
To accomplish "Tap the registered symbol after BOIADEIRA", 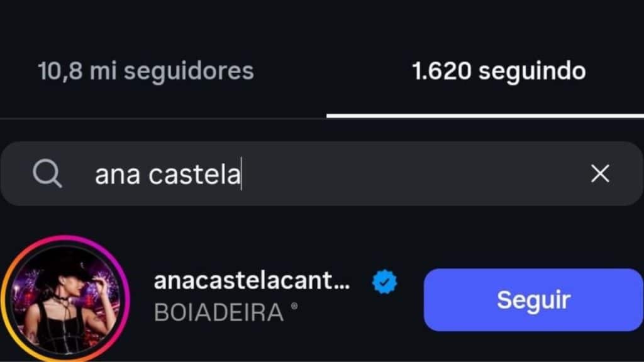I will pyautogui.click(x=294, y=309).
